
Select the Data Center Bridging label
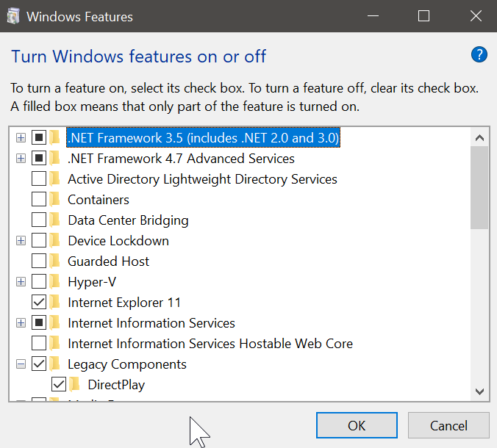point(128,220)
